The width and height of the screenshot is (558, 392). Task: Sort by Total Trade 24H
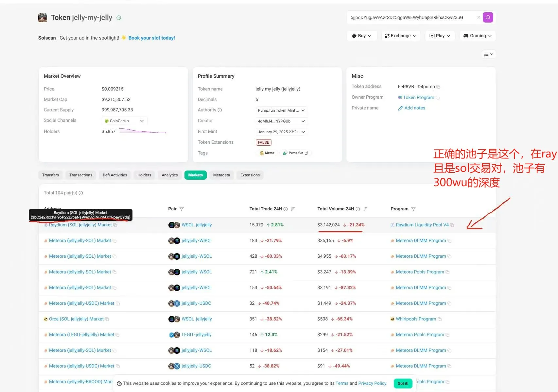[x=293, y=209]
